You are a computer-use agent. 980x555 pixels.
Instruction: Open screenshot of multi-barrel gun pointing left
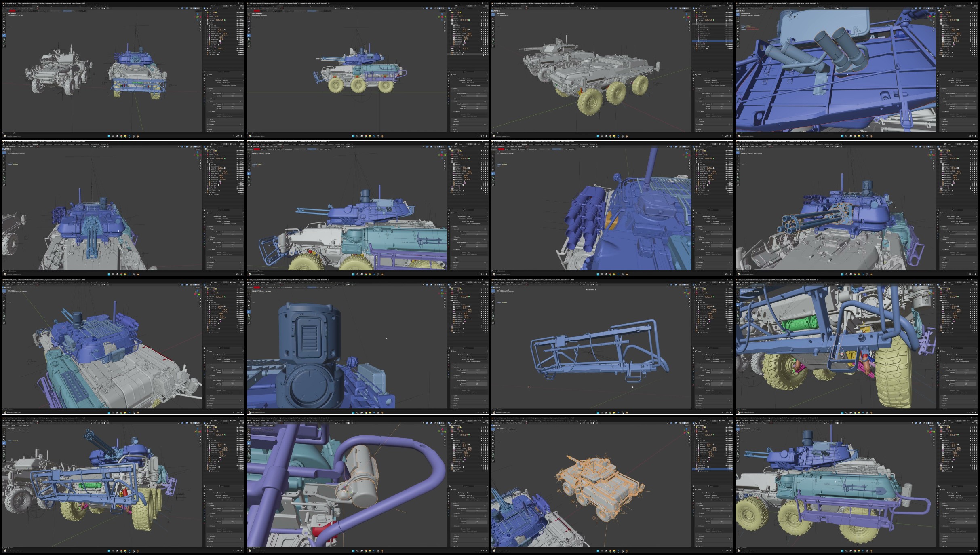(857, 209)
